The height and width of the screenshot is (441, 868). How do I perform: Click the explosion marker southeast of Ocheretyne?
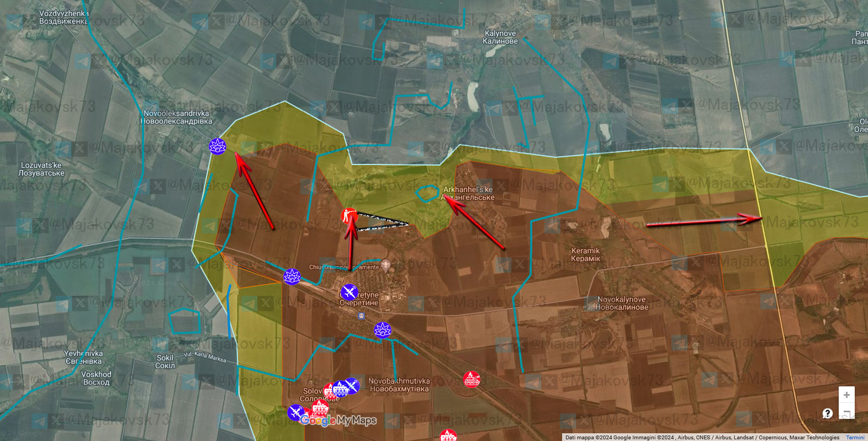pyautogui.click(x=383, y=330)
